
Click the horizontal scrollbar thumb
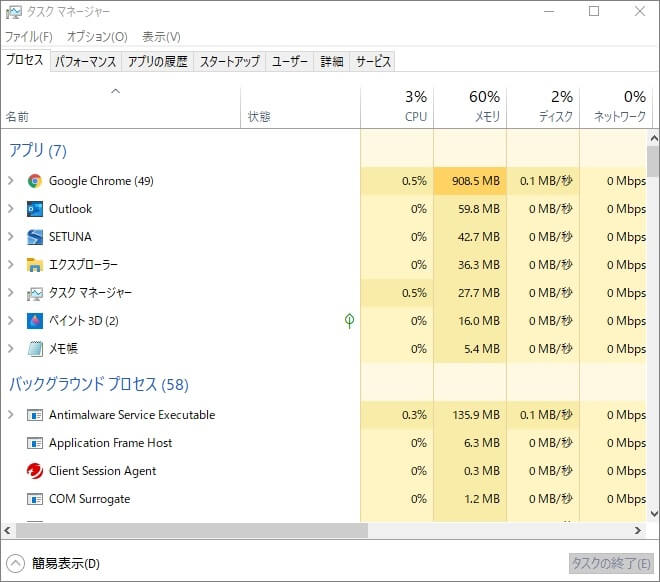coord(192,531)
